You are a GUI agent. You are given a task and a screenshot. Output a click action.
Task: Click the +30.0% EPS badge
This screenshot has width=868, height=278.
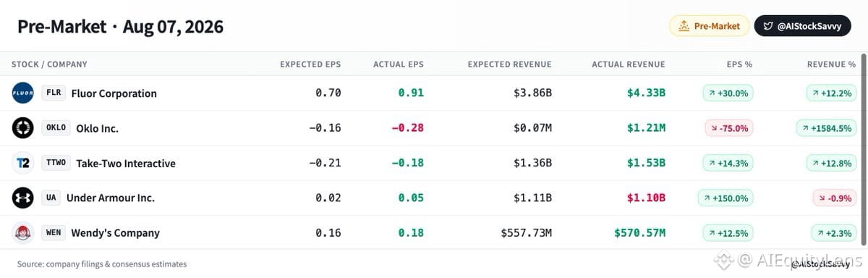pos(728,93)
